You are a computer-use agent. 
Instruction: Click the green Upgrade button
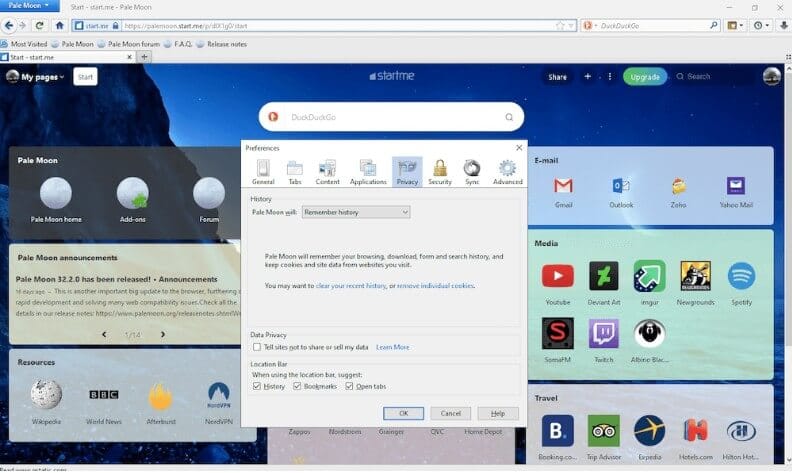645,77
